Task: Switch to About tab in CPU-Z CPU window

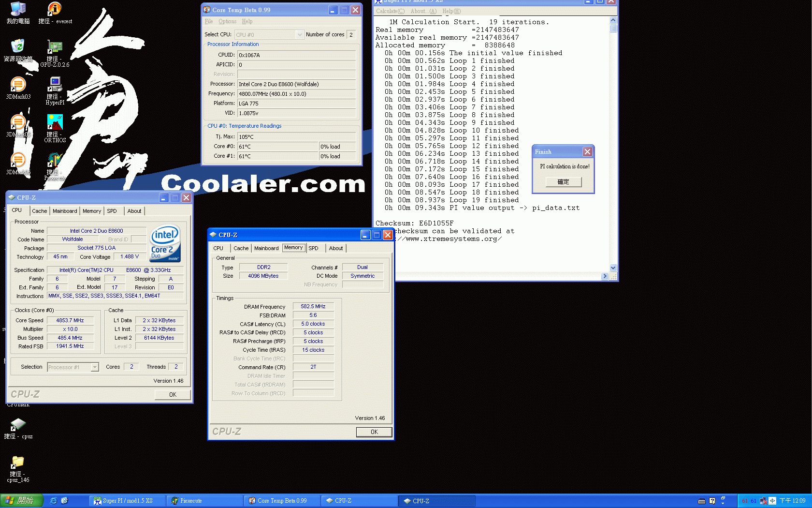Action: pyautogui.click(x=134, y=211)
